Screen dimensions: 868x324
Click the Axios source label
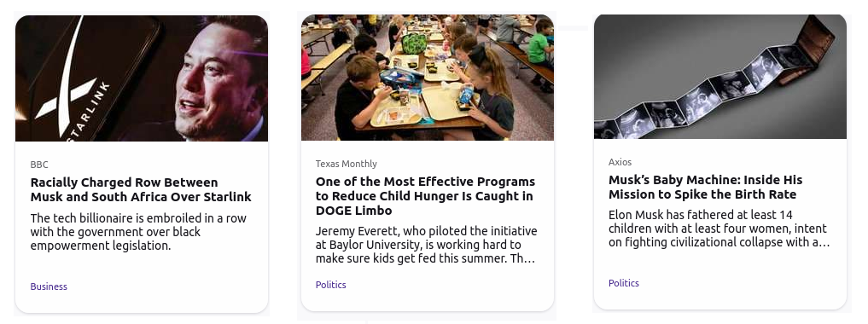click(x=620, y=162)
